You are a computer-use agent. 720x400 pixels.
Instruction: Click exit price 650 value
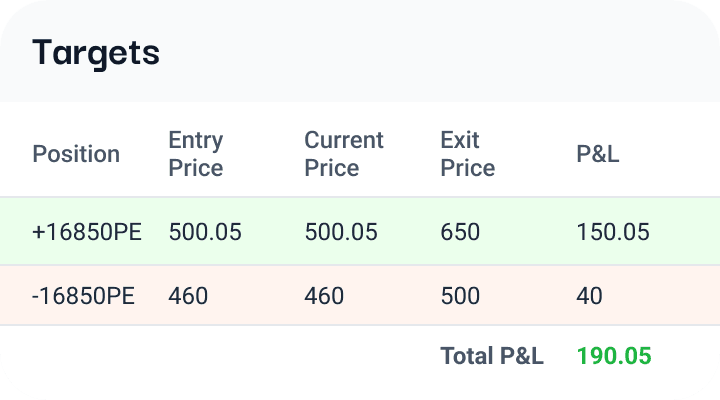click(460, 231)
